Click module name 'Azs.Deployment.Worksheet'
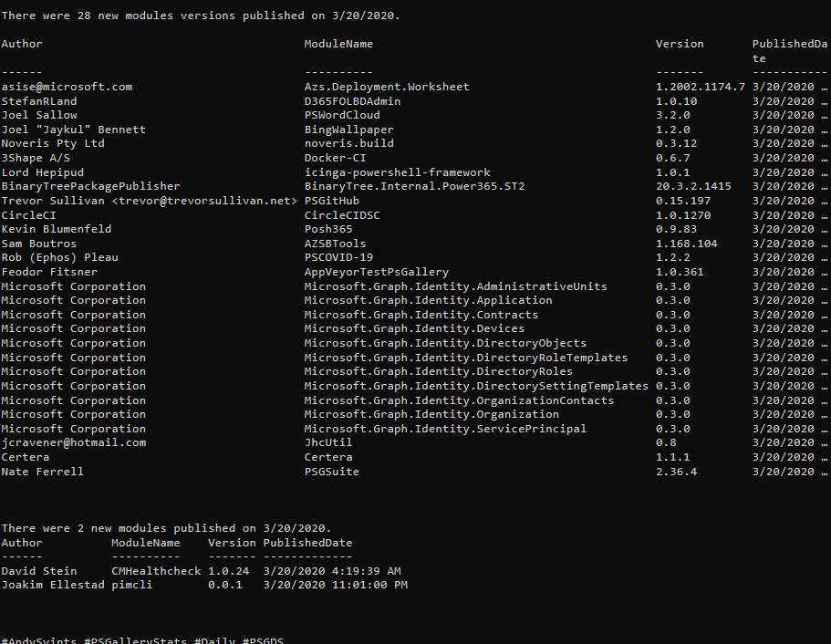The width and height of the screenshot is (831, 644). coord(387,87)
